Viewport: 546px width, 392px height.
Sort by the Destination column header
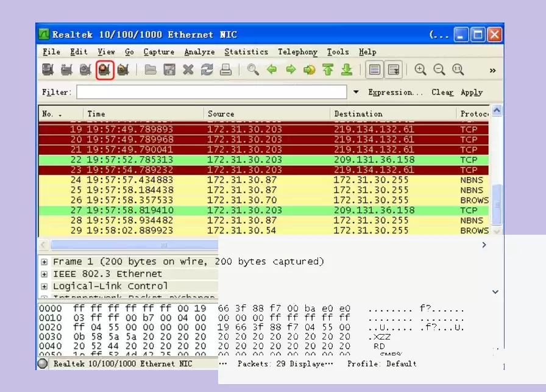tap(393, 114)
